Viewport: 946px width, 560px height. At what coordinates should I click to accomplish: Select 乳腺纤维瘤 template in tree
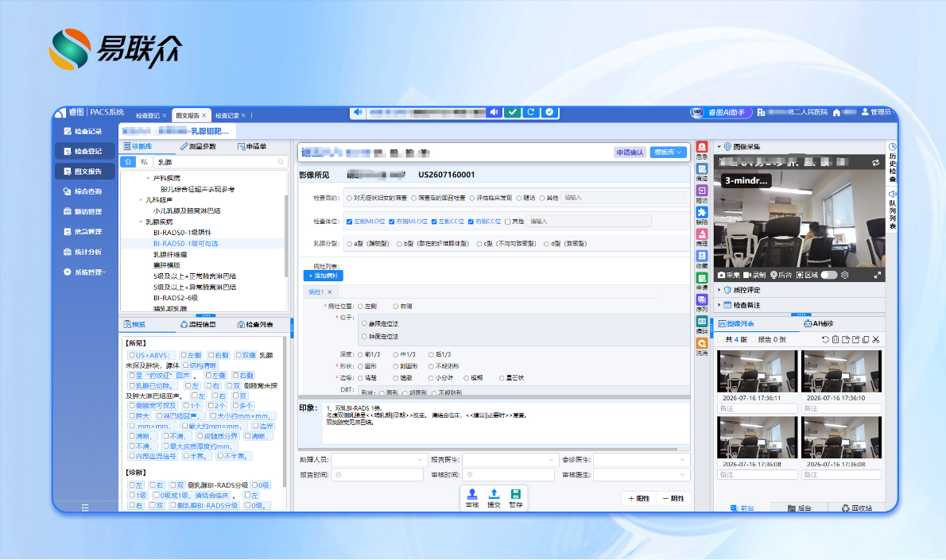pyautogui.click(x=170, y=254)
